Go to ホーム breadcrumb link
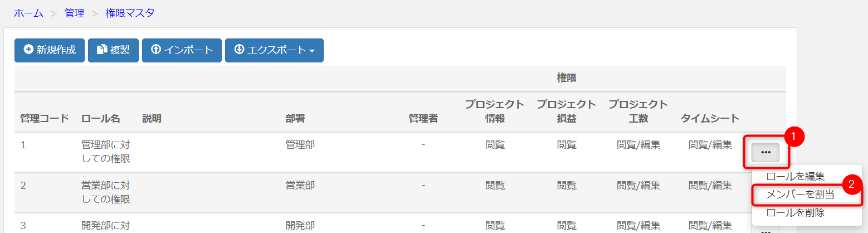The image size is (868, 233). click(28, 13)
